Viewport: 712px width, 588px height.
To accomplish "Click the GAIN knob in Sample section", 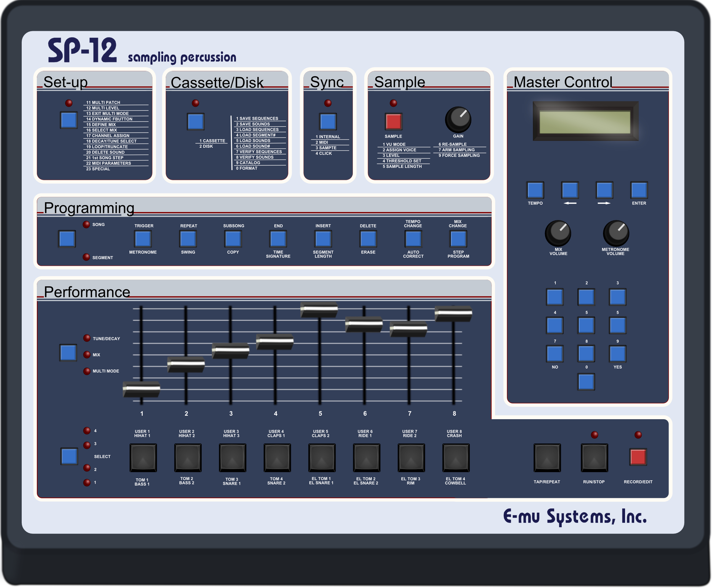I will (458, 120).
